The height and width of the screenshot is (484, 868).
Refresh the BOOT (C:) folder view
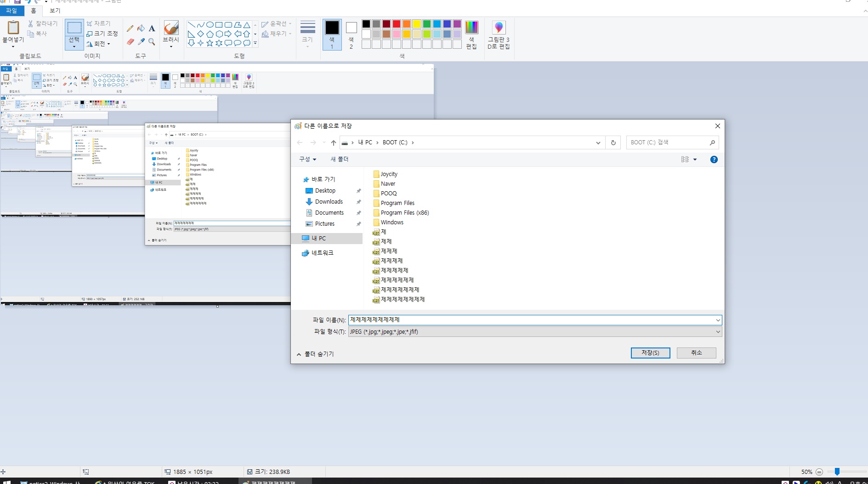[613, 142]
